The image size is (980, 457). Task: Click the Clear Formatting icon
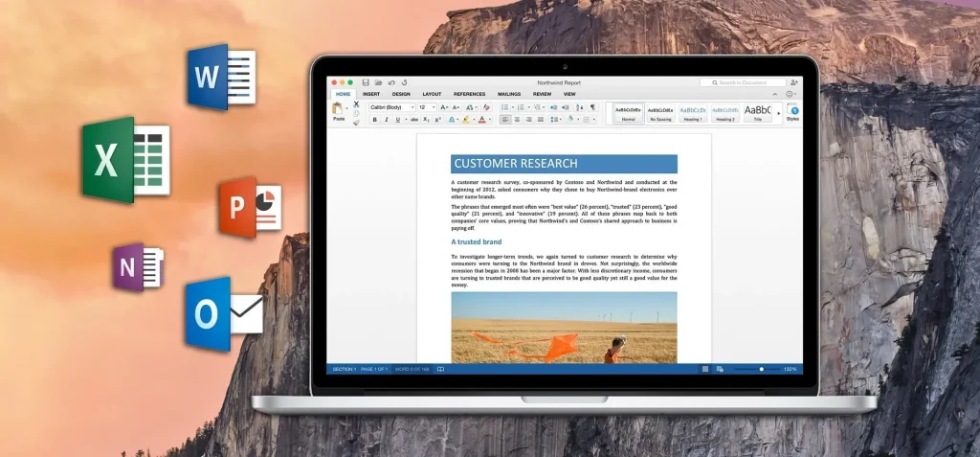point(486,107)
